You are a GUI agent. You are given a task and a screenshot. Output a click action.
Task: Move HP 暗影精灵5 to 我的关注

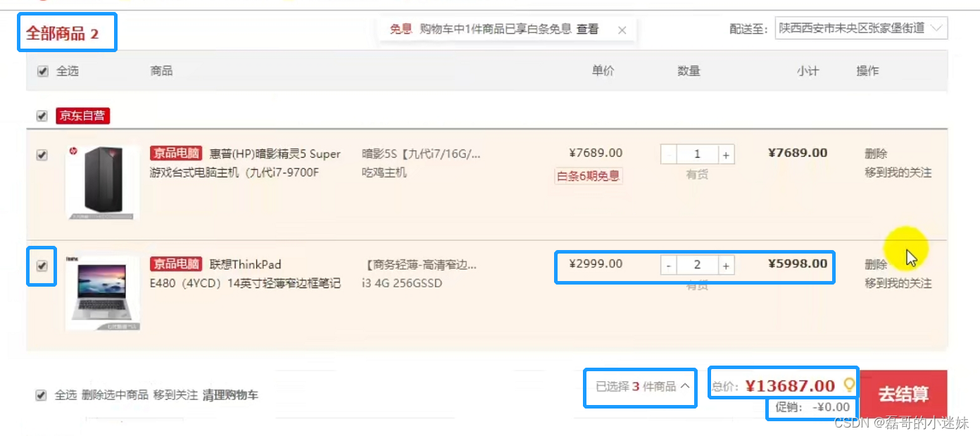coord(898,173)
